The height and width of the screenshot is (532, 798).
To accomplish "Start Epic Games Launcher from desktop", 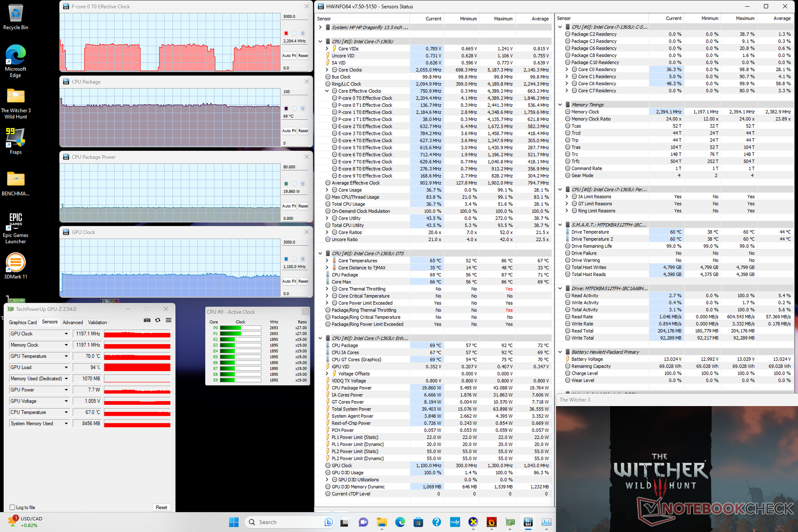I will (x=16, y=228).
